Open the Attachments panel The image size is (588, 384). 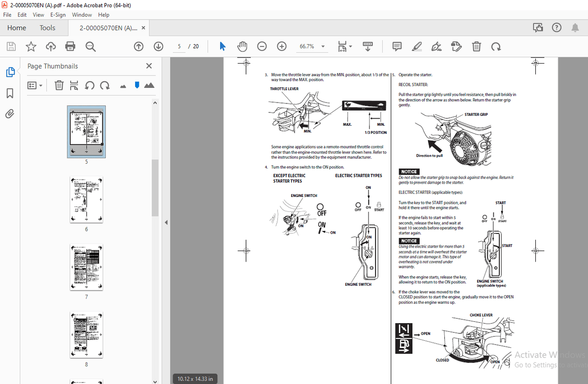[x=10, y=113]
